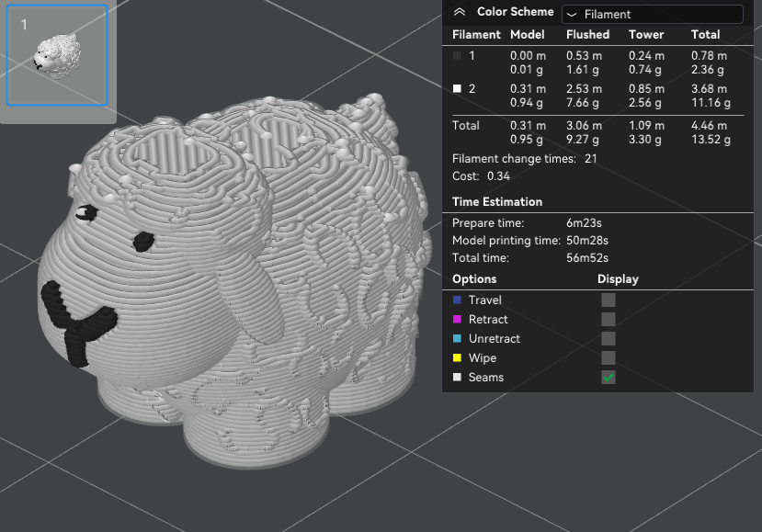Click filament 1 total weight 2.36 g
The image size is (762, 532).
(707, 70)
